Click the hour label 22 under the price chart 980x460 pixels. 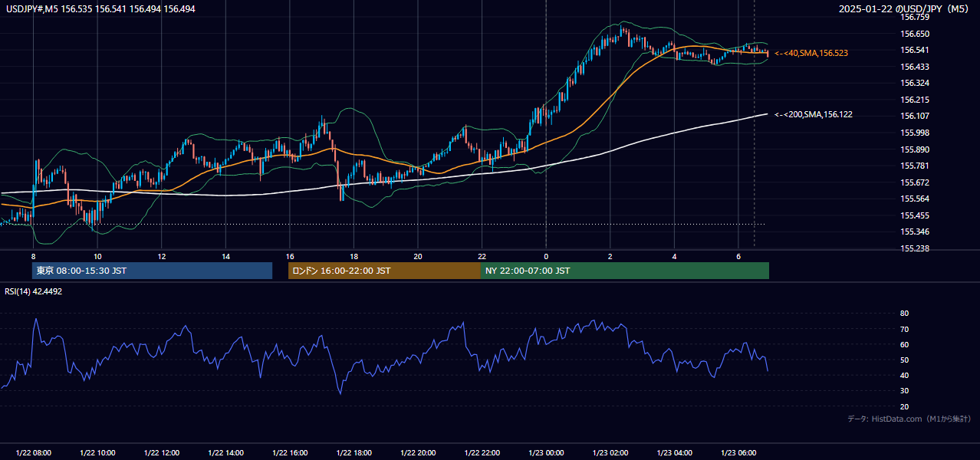click(482, 256)
